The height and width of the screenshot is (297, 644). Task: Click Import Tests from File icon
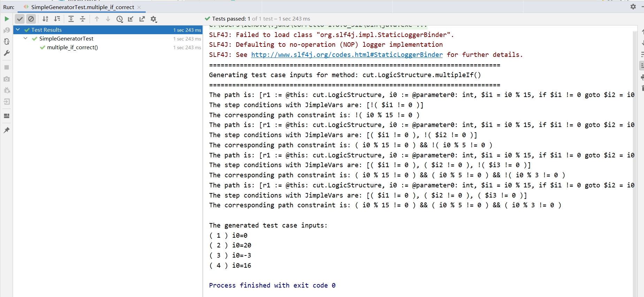click(131, 19)
